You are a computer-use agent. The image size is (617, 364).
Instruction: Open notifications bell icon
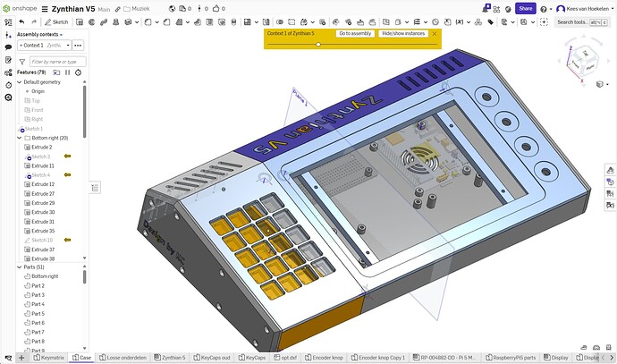[486, 9]
